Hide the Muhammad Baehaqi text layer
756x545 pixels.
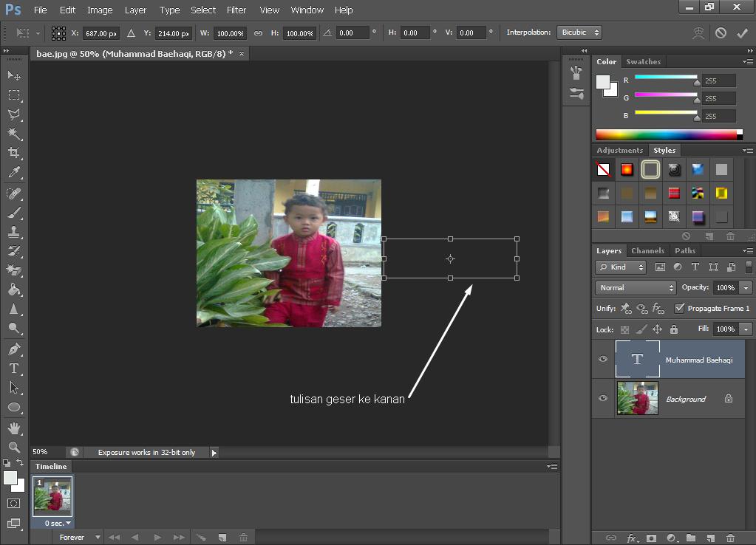pyautogui.click(x=603, y=359)
